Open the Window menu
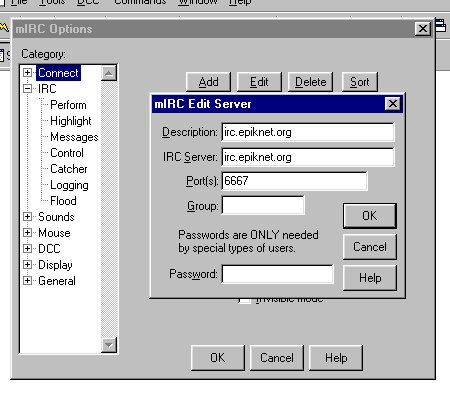The image size is (450, 396). tap(198, 2)
